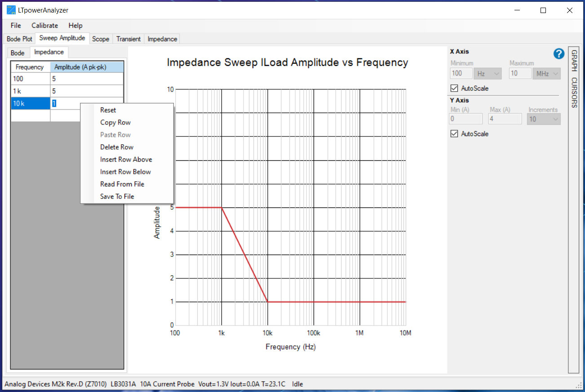Click the vertical GRAPH side panel button
This screenshot has height=392, width=585.
pos(574,61)
